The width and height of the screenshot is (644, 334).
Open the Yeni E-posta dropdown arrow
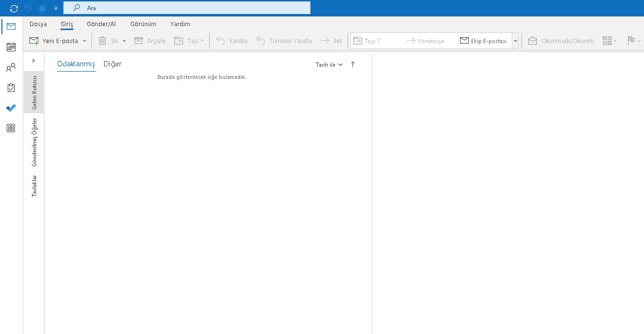click(x=84, y=41)
